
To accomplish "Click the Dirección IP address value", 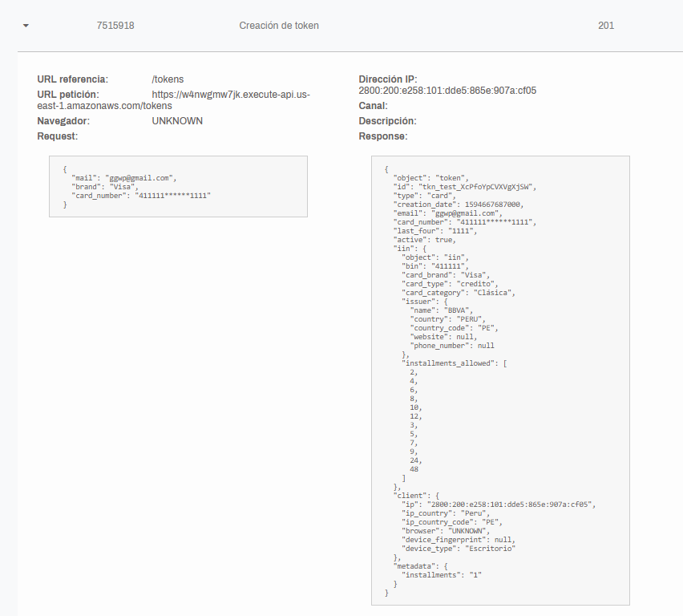I will point(447,91).
